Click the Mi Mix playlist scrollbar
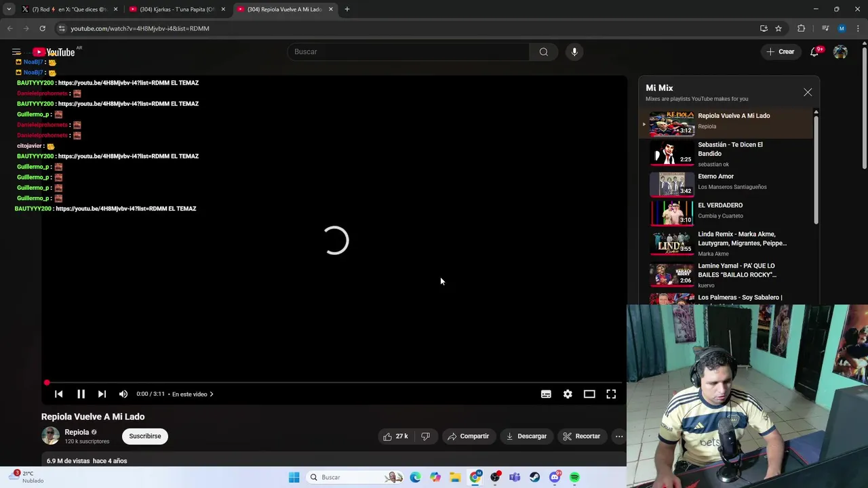The height and width of the screenshot is (488, 868). pos(816,169)
